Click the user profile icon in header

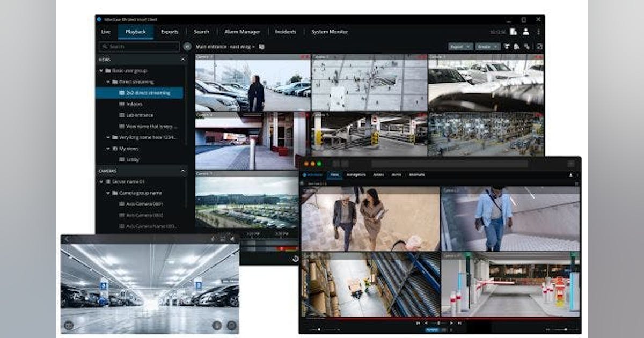click(526, 32)
